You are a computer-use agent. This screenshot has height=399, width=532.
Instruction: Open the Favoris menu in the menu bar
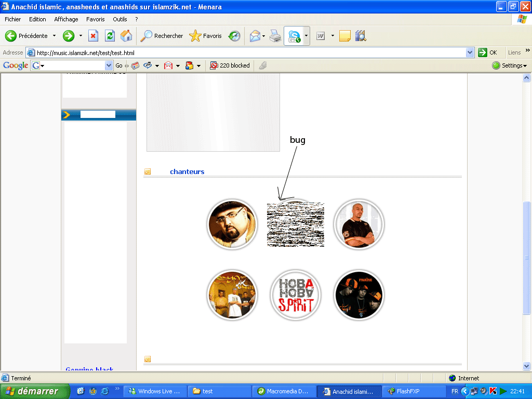point(96,19)
